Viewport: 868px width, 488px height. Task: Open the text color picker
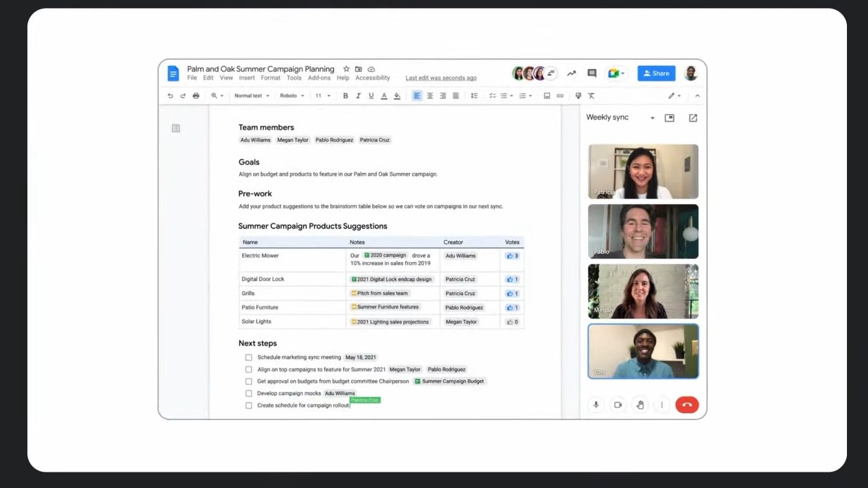click(384, 96)
